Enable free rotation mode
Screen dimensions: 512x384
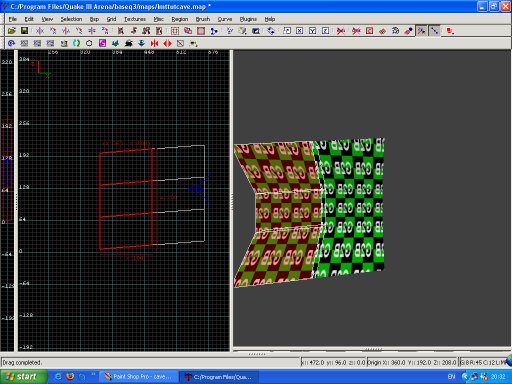271,31
